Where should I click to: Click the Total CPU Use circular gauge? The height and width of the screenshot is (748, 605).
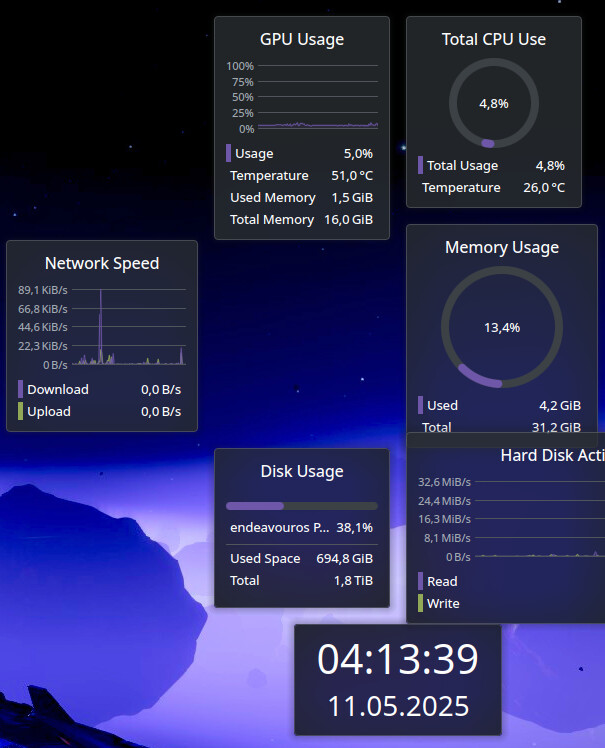click(x=493, y=103)
